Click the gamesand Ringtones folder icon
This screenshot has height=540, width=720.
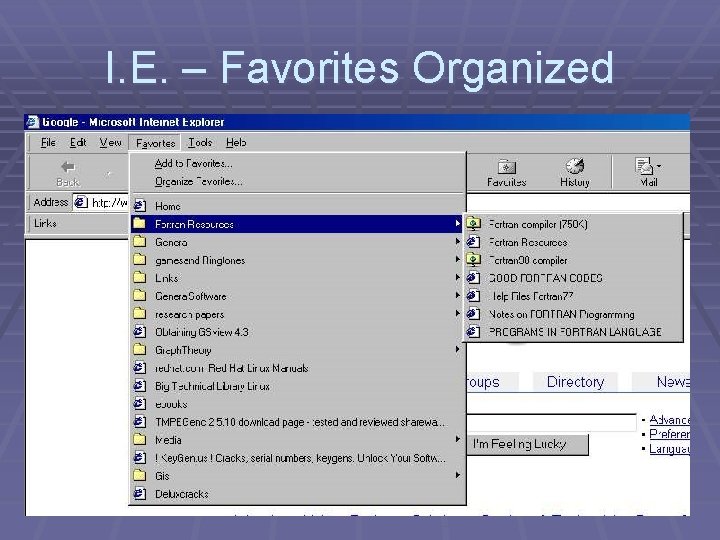click(x=140, y=259)
